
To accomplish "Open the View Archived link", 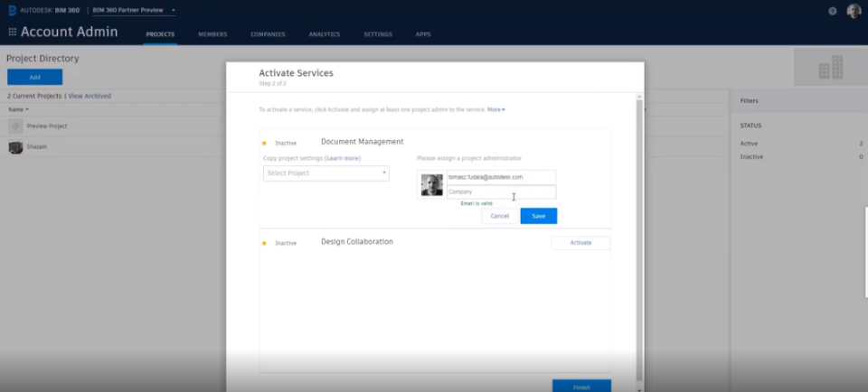I will (x=90, y=96).
